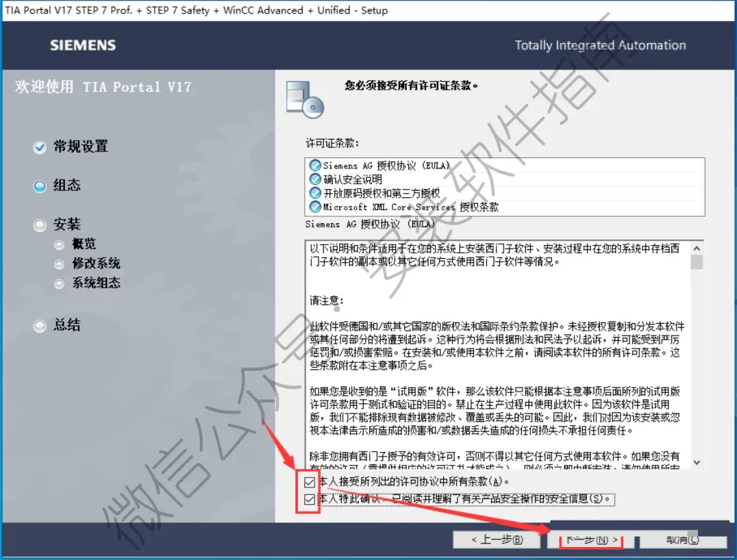Click the scroll down arrow of license text
This screenshot has width=737, height=560.
pos(697,462)
